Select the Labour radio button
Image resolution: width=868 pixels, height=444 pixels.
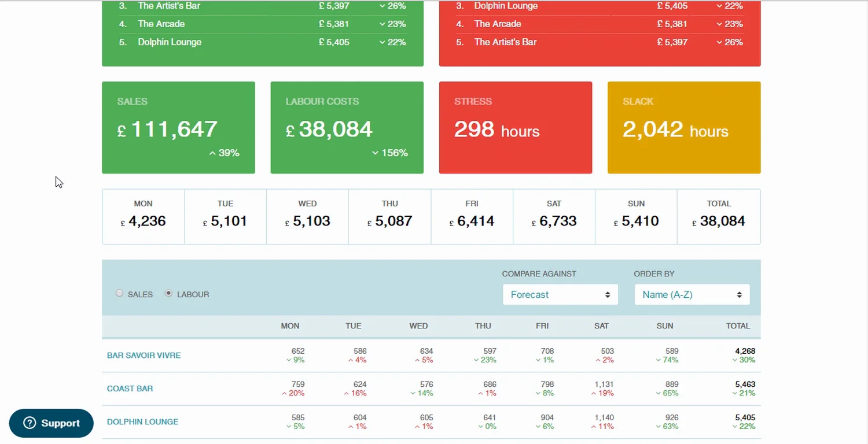point(168,293)
